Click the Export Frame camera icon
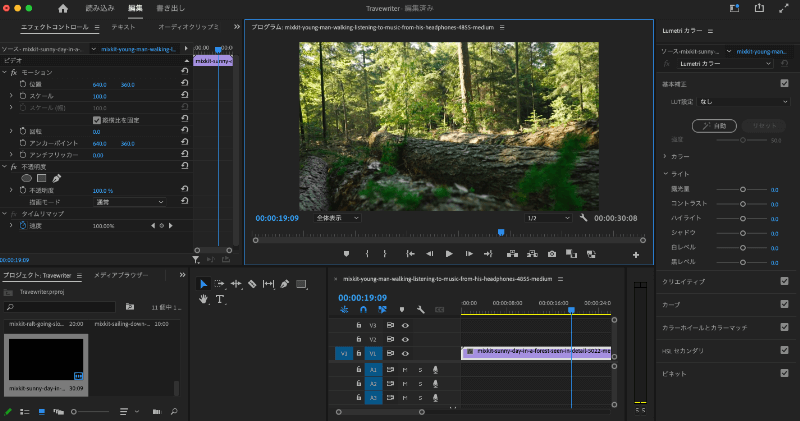Viewport: 800px width, 421px height. [x=552, y=254]
